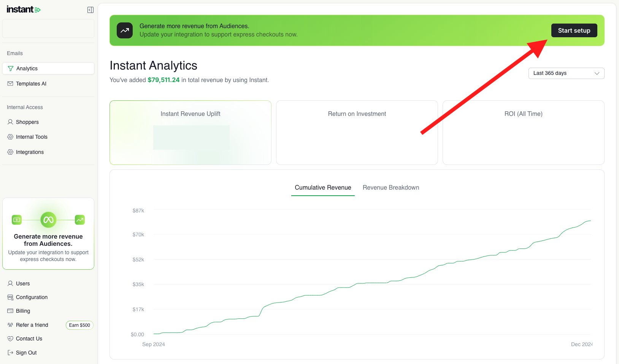Open the Last 365 days dropdown

[x=566, y=73]
